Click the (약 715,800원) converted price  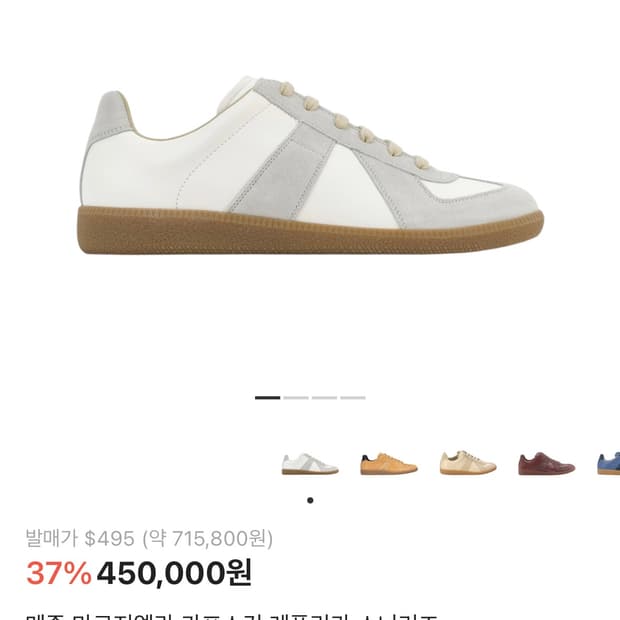click(x=208, y=538)
